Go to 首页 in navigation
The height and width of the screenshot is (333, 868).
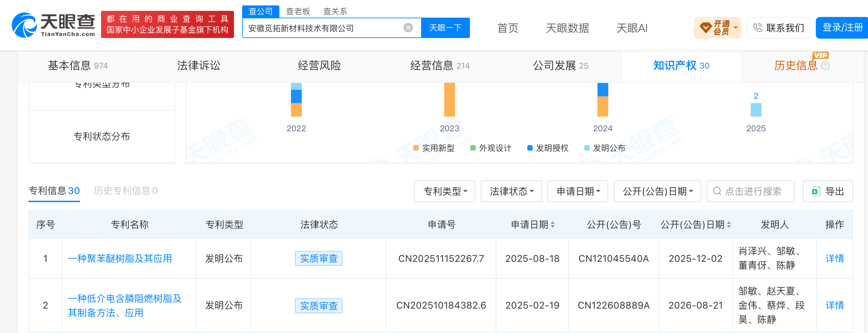pos(508,28)
